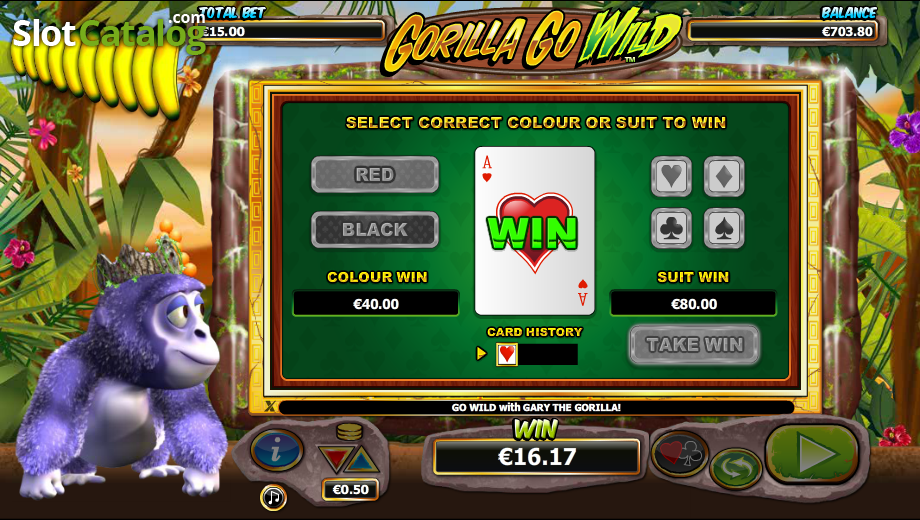Open the gamble cards feature icon

click(679, 453)
